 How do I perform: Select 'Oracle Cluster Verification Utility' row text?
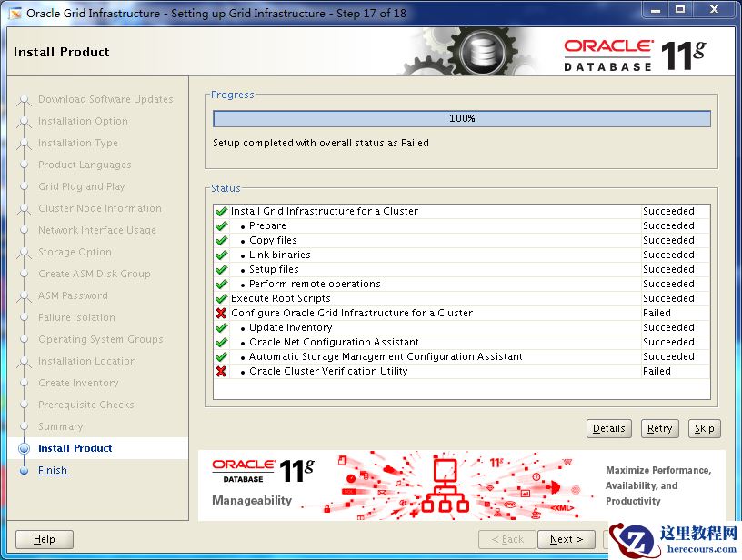(x=328, y=371)
